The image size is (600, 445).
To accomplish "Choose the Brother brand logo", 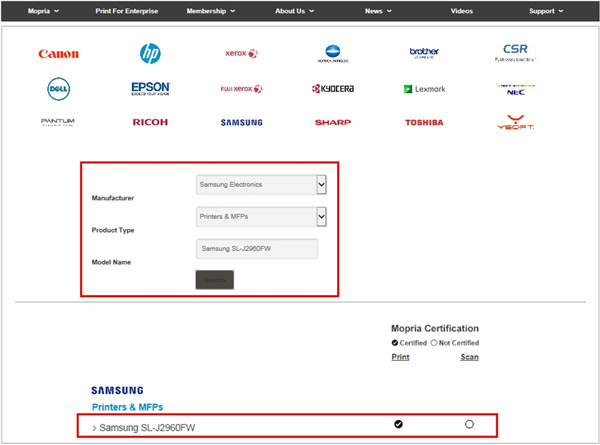I will tap(424, 53).
